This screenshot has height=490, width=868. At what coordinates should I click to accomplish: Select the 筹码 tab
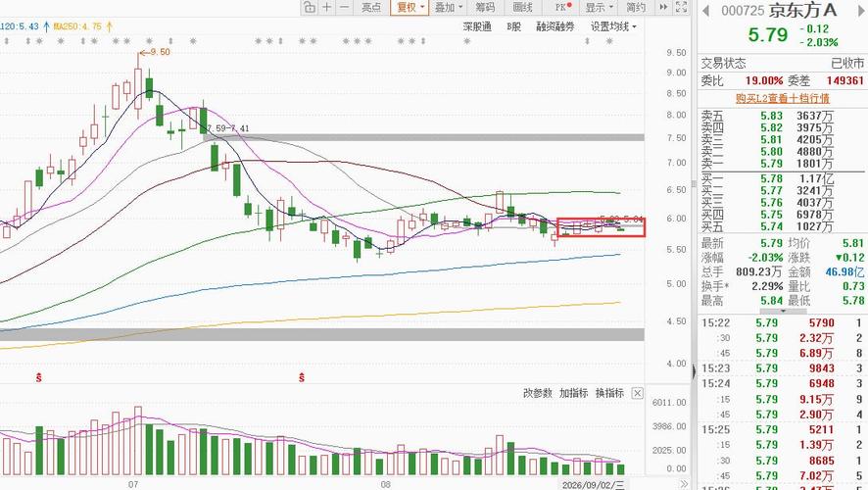click(x=485, y=7)
